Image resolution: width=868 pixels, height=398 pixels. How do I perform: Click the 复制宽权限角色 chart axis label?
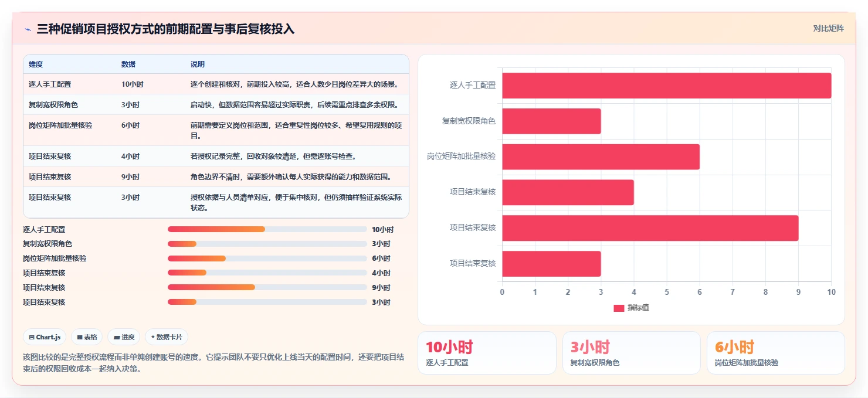(469, 121)
